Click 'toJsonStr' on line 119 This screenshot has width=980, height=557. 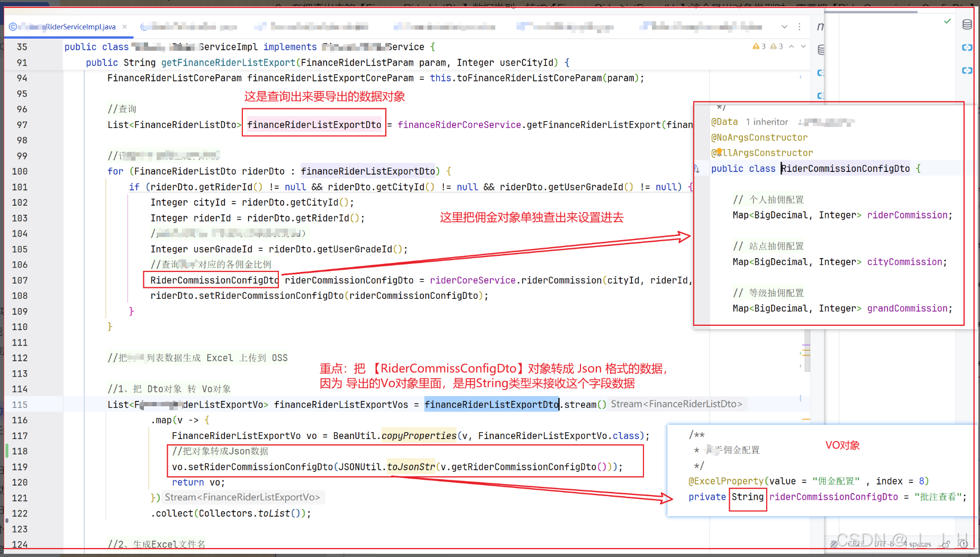(x=411, y=467)
